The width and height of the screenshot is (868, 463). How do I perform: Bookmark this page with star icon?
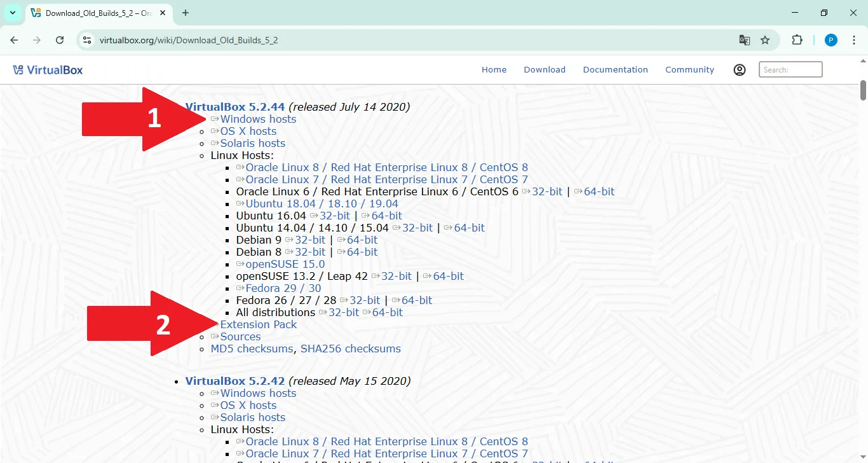click(x=765, y=40)
